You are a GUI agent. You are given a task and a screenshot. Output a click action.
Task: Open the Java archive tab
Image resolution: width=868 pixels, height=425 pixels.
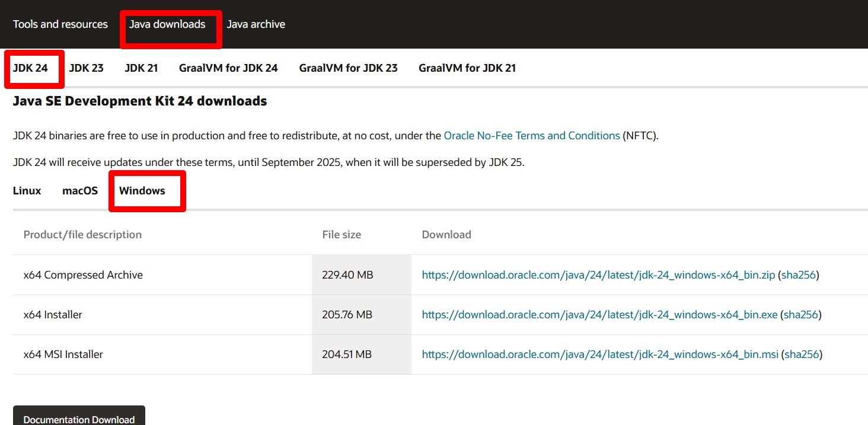pos(256,24)
